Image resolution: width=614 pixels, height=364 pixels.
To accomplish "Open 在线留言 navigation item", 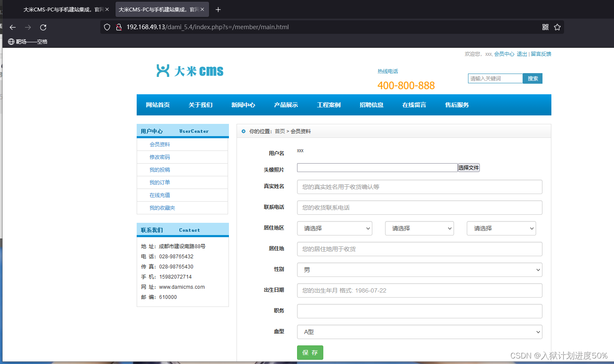I will pos(414,105).
